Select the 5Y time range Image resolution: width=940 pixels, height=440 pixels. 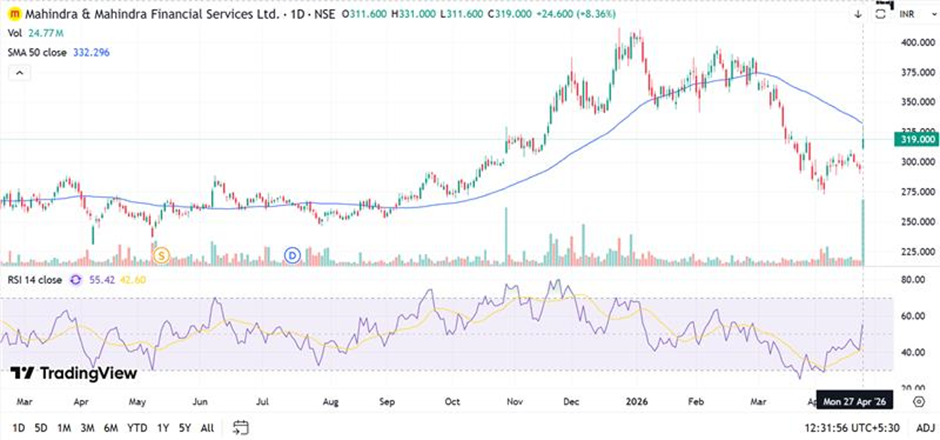pos(187,428)
